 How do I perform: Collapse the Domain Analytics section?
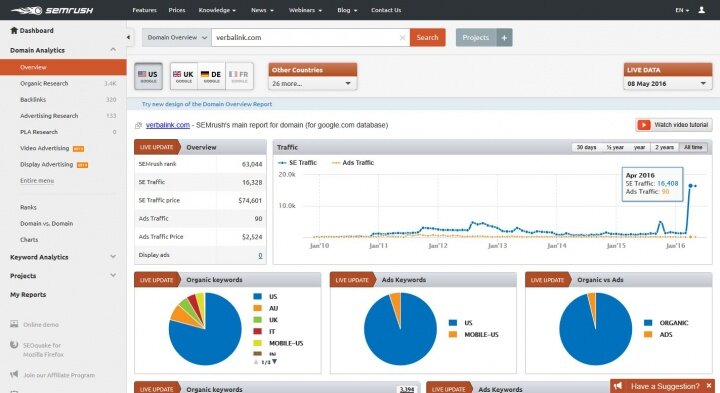[113, 50]
